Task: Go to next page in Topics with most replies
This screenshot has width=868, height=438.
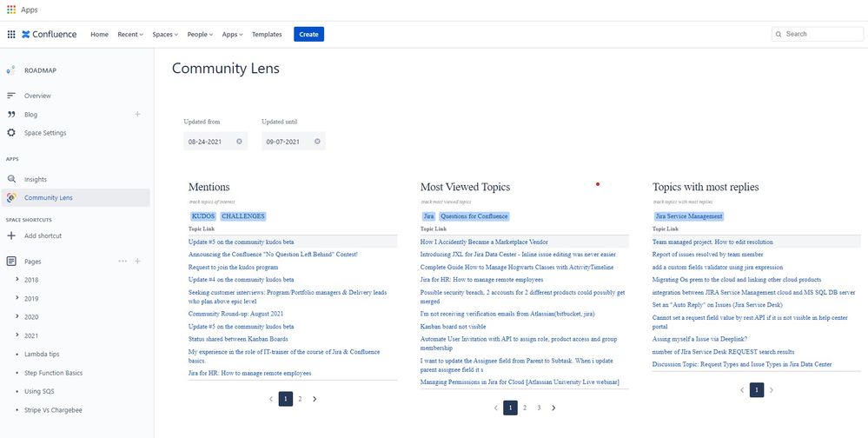Action: (x=772, y=390)
